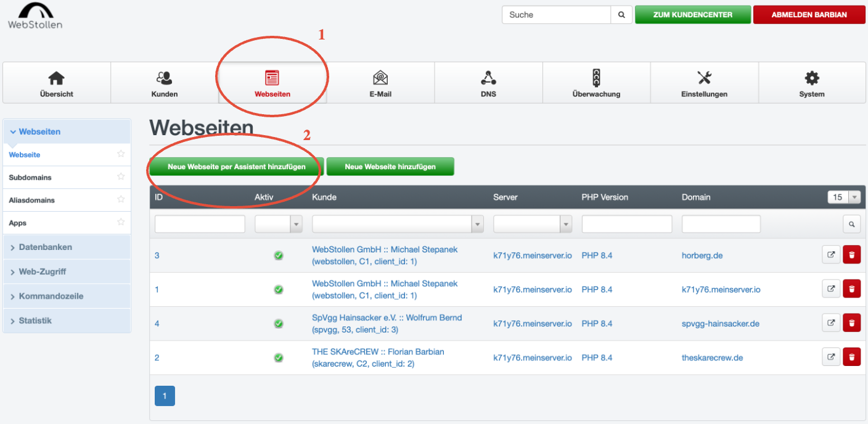
Task: Open the rows-per-page dropdown showing 15
Action: point(844,197)
